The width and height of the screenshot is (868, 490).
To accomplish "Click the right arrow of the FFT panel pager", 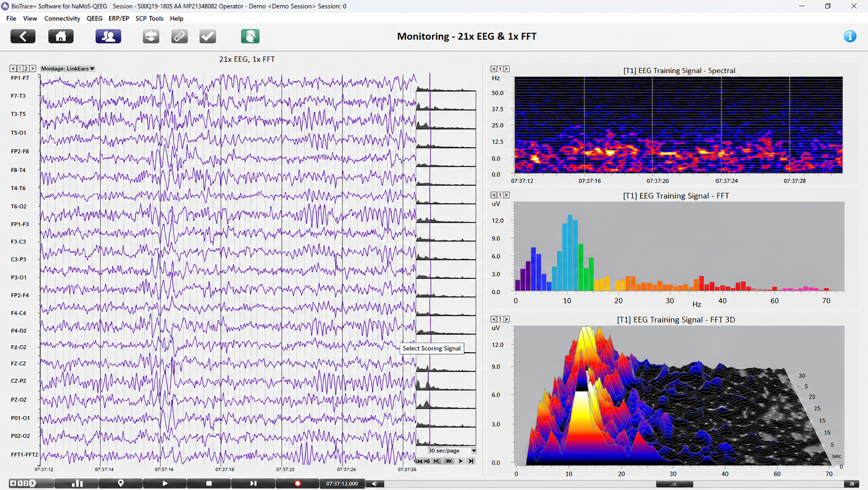I will (x=507, y=195).
